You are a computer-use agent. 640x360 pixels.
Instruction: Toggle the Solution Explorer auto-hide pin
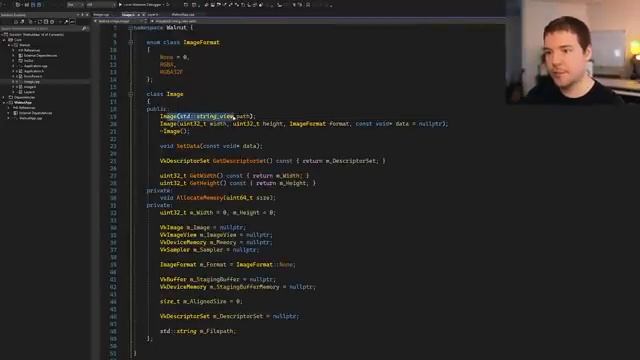pos(82,15)
